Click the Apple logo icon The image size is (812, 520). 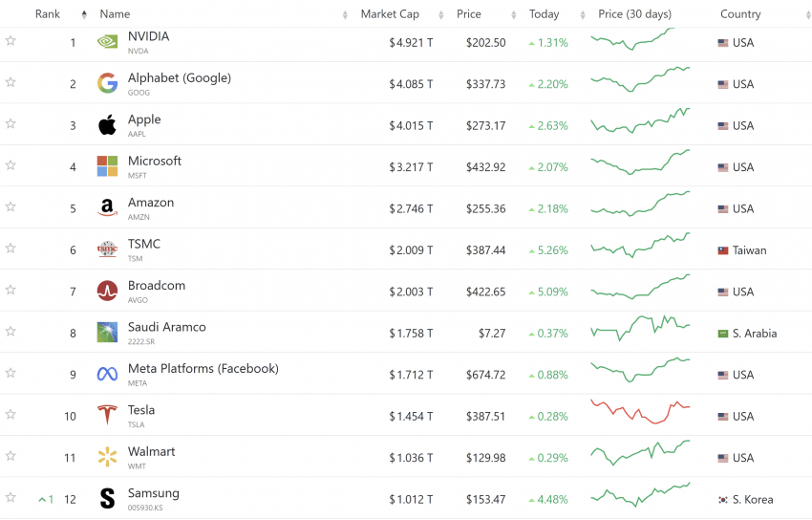[107, 125]
